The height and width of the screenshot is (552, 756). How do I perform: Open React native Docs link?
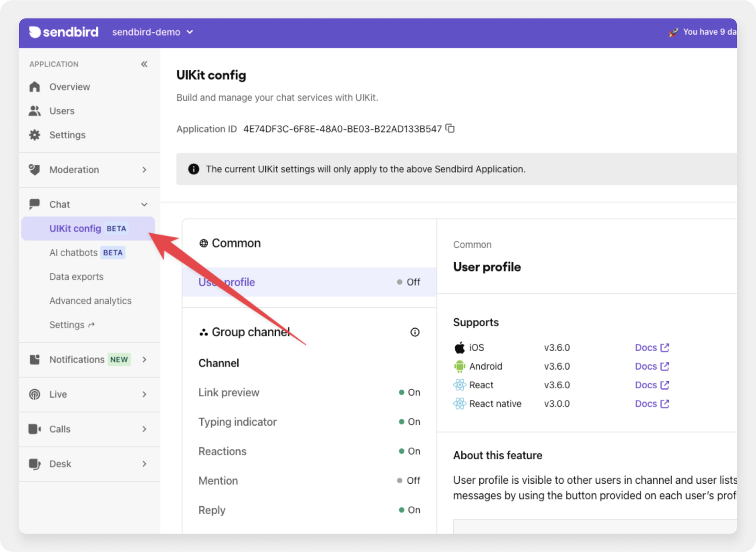pyautogui.click(x=652, y=404)
